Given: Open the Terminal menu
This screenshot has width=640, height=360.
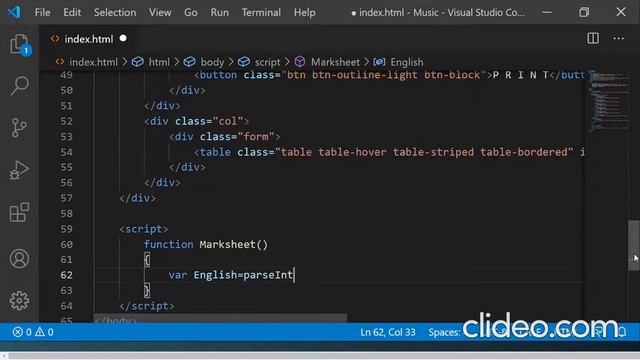Looking at the screenshot, I should (x=261, y=12).
